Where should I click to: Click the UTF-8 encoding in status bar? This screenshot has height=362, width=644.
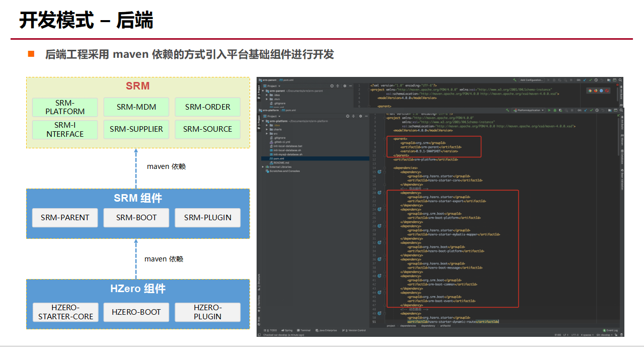coord(575,335)
